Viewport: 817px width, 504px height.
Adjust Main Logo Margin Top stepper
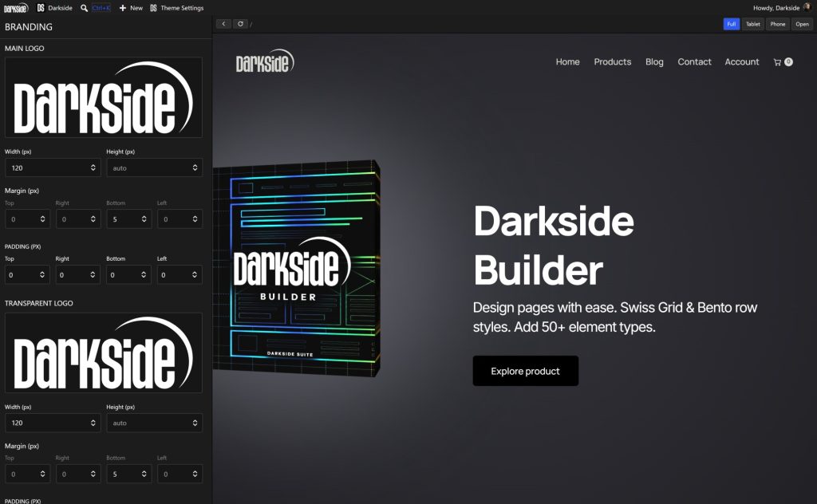(42, 219)
